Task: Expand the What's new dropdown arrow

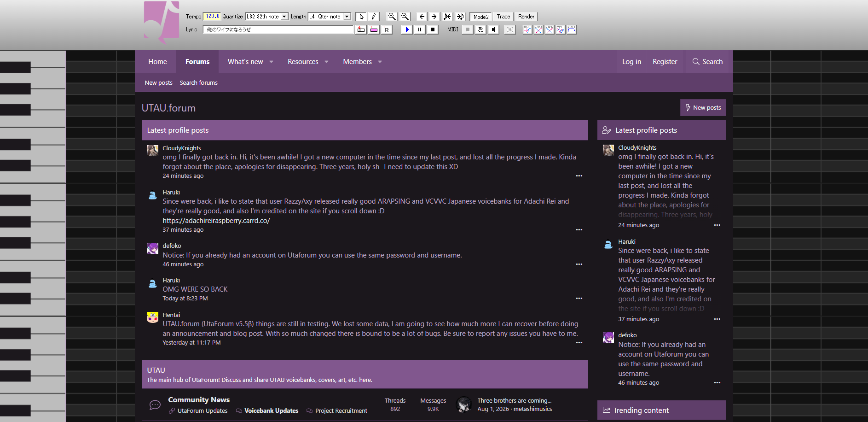Action: [x=272, y=62]
